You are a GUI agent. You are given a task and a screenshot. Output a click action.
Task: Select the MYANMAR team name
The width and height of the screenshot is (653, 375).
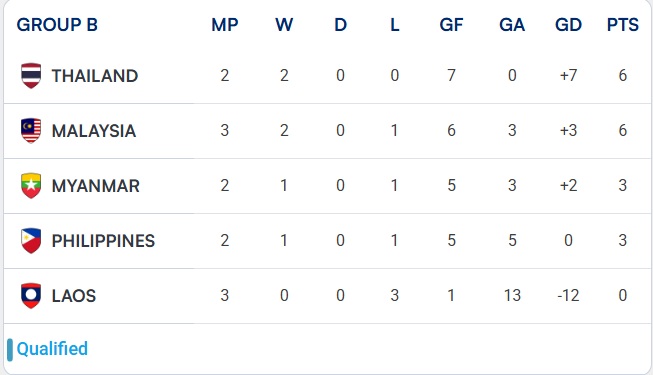point(95,186)
